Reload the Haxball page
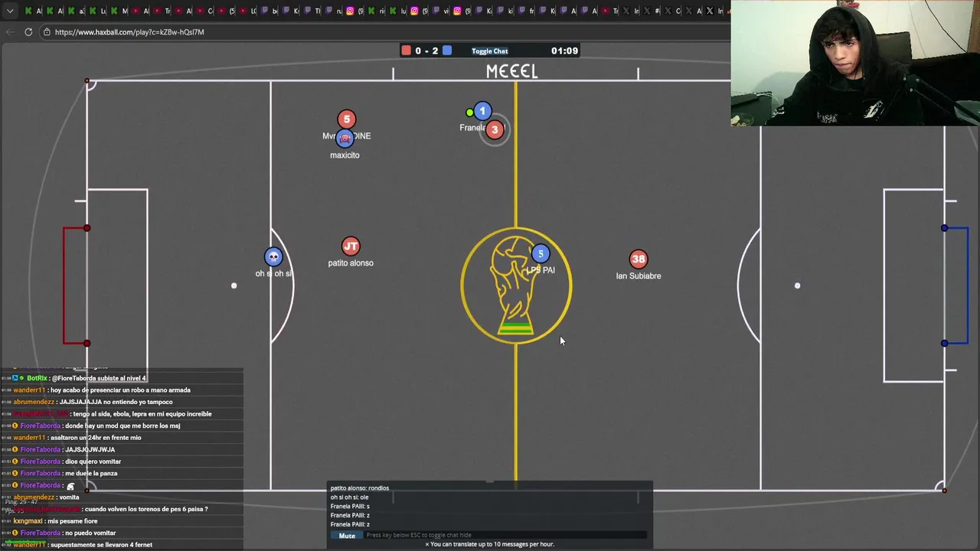The height and width of the screenshot is (551, 980). tap(28, 32)
